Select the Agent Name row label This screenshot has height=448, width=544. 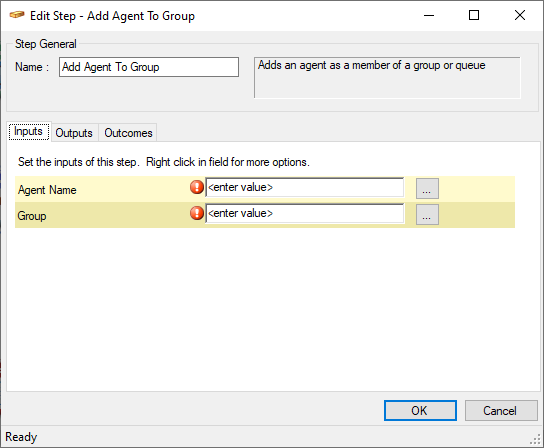(47, 190)
